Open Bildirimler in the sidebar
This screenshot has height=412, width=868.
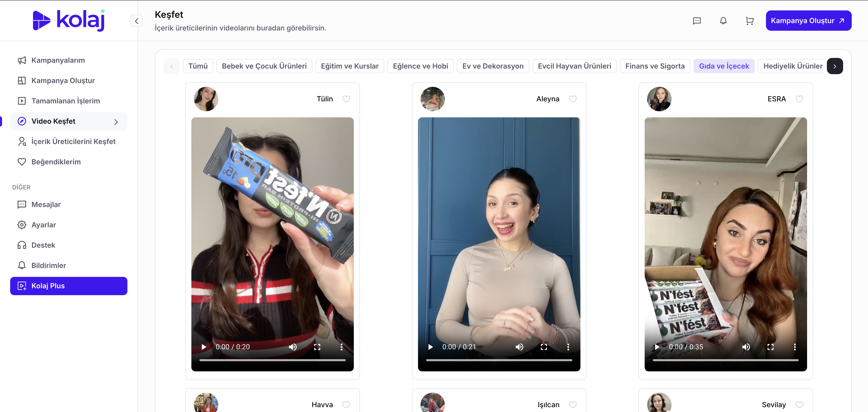(x=69, y=266)
